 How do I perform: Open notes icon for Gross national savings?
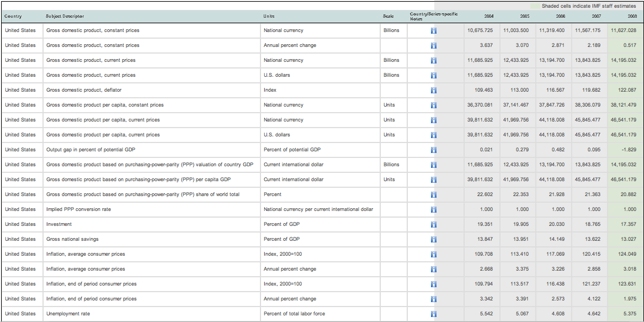(x=434, y=239)
